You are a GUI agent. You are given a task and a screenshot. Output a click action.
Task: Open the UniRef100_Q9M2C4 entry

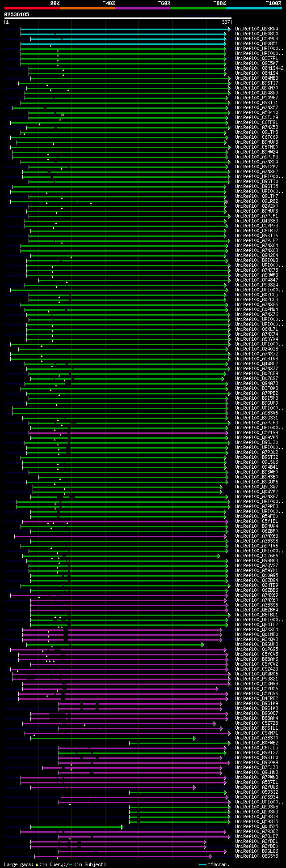tap(257, 256)
